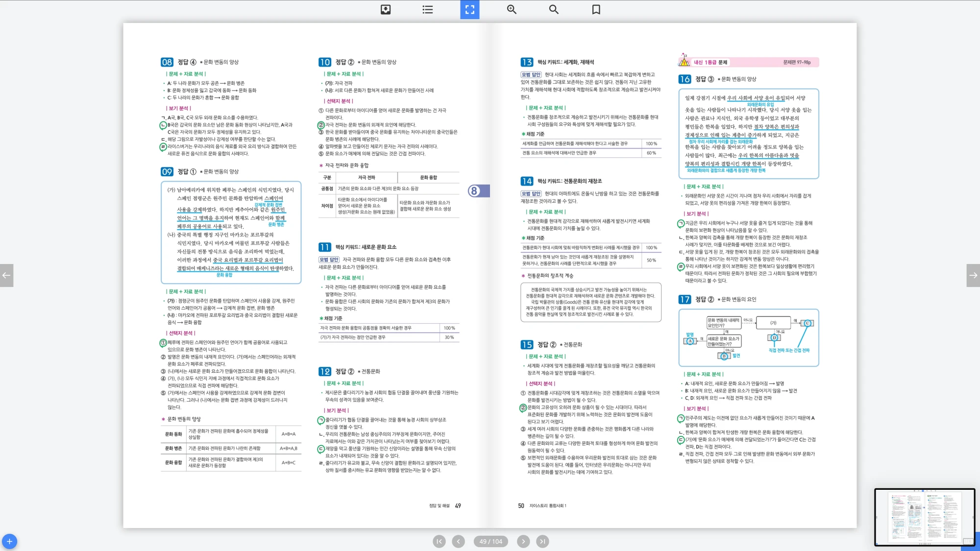Open the search magnifier icon
This screenshot has height=551, width=980.
coord(554,9)
